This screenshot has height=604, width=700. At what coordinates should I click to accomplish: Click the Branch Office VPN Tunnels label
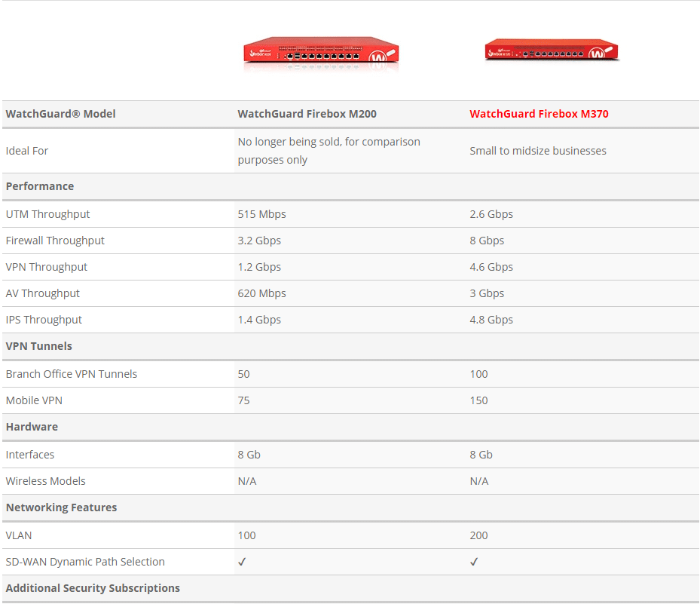[x=72, y=374]
